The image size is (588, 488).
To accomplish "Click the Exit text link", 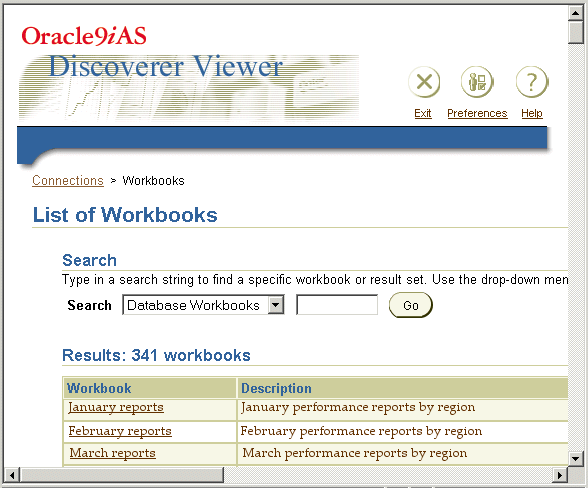I will coord(423,113).
